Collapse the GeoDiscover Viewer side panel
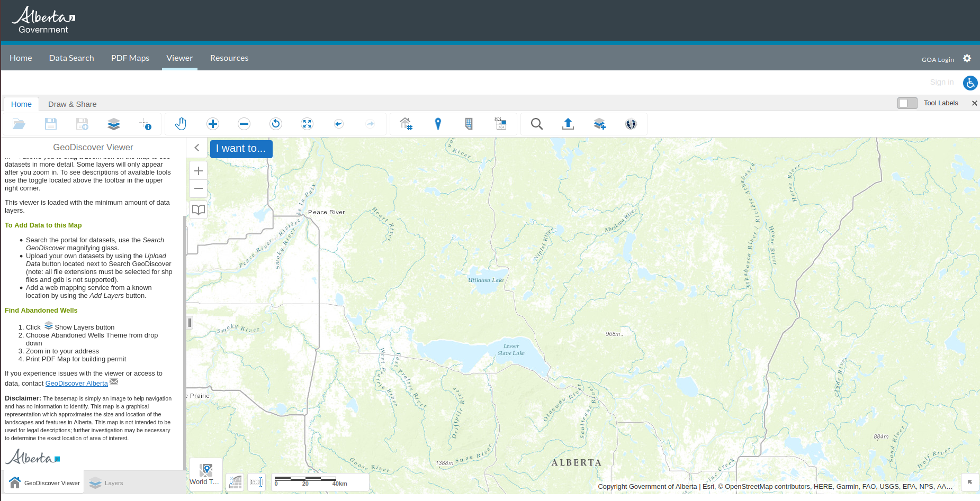 point(196,148)
